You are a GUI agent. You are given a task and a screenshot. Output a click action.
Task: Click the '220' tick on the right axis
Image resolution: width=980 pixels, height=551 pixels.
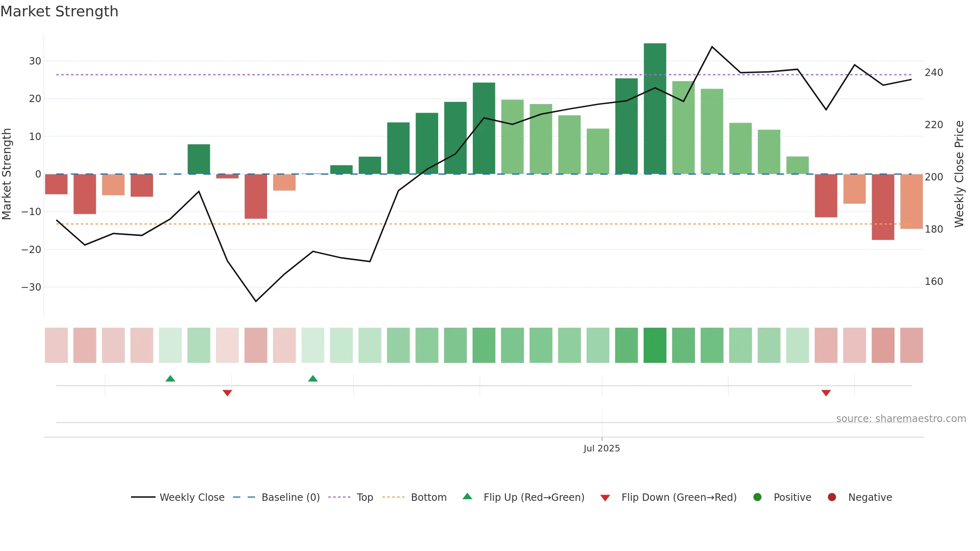(934, 125)
